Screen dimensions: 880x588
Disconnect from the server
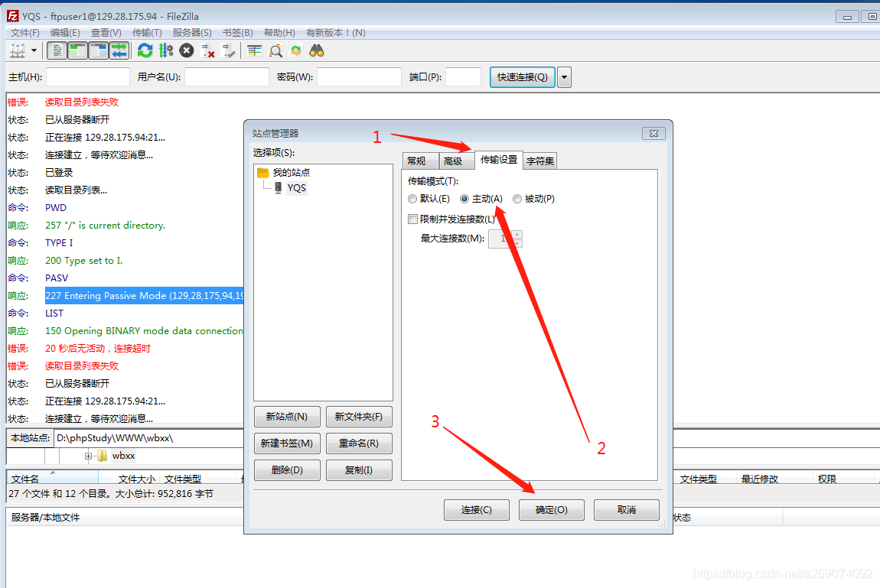pos(208,50)
